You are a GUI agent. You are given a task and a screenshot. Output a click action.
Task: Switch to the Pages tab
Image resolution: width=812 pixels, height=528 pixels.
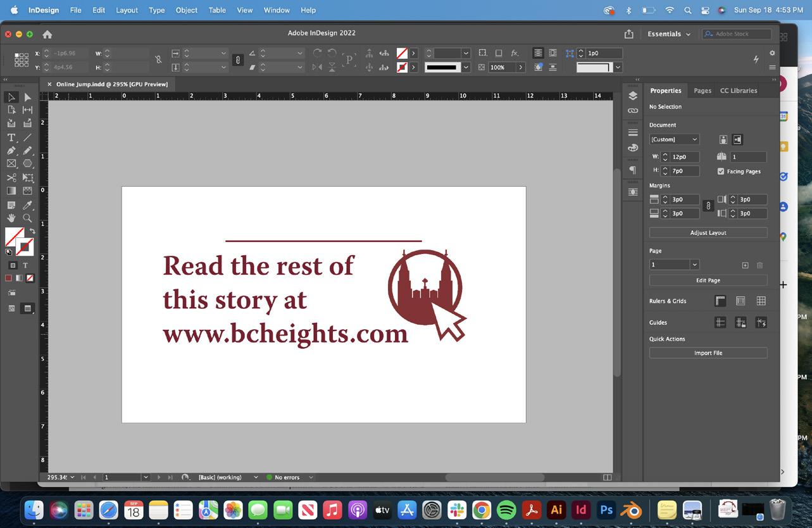[x=703, y=91]
